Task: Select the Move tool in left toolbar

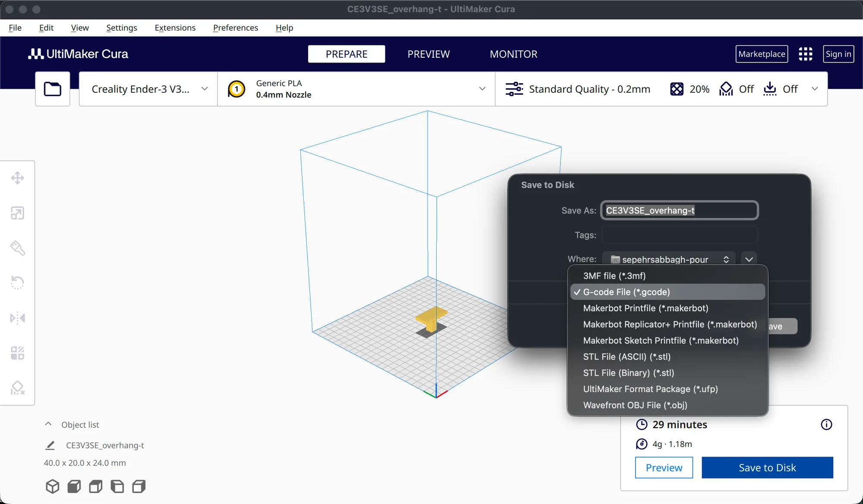Action: (x=17, y=178)
